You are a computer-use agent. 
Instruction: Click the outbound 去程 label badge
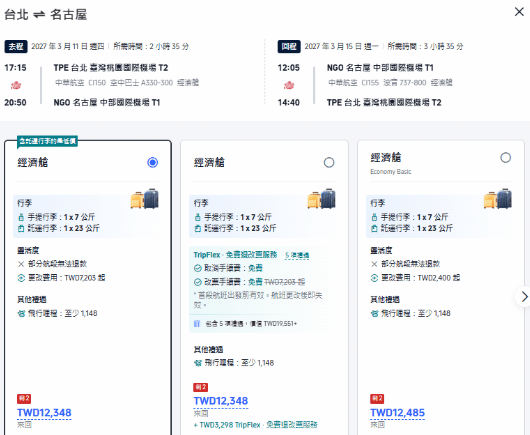click(16, 47)
